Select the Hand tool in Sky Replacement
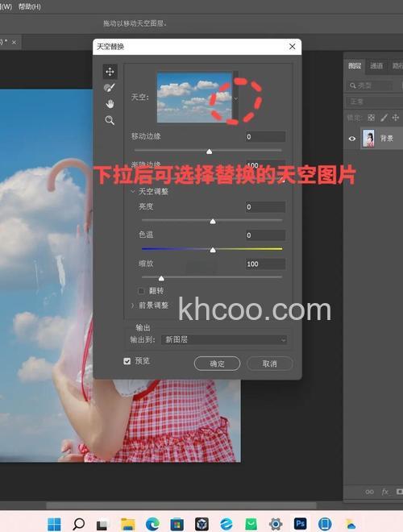The width and height of the screenshot is (403, 532). pos(110,104)
